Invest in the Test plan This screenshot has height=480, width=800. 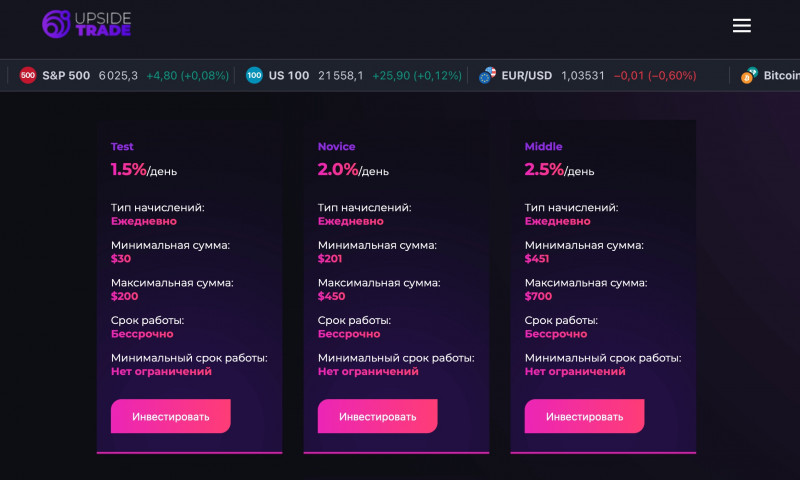[170, 416]
